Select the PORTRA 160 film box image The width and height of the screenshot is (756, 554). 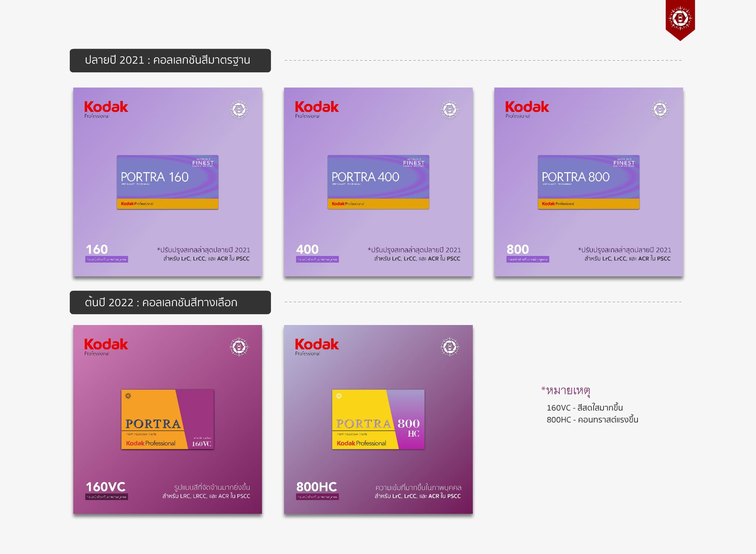(x=168, y=182)
